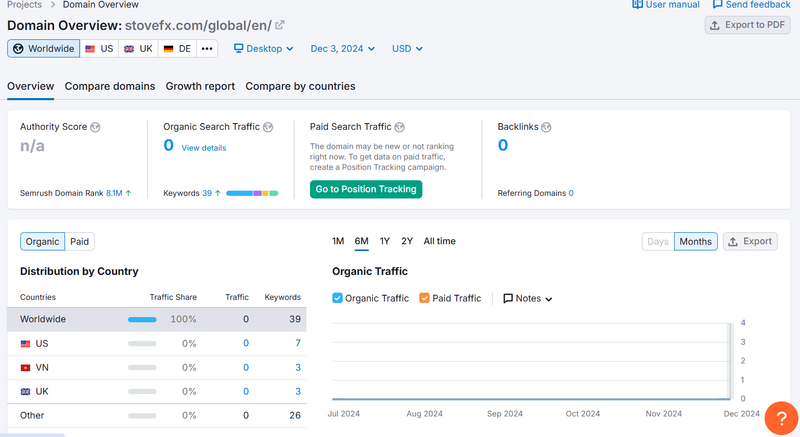Open the Dec 3, 2024 date dropdown
Image resolution: width=800 pixels, height=437 pixels.
tap(343, 48)
